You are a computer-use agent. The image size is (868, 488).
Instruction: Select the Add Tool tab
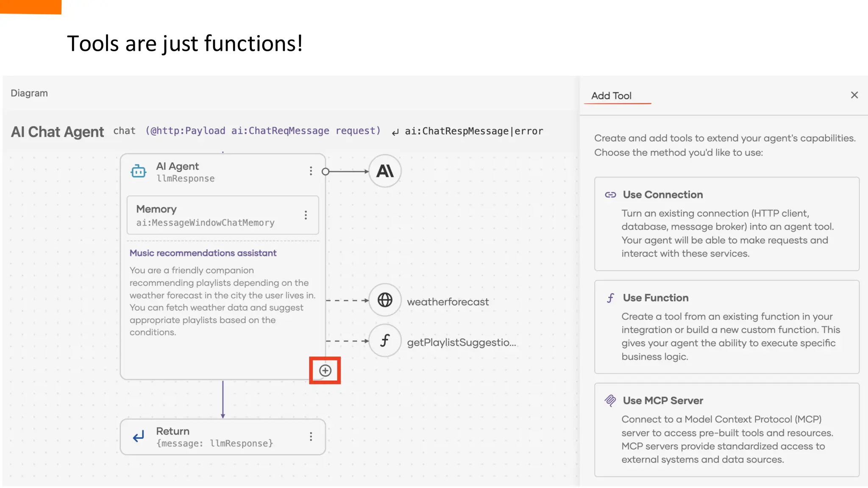[611, 96]
